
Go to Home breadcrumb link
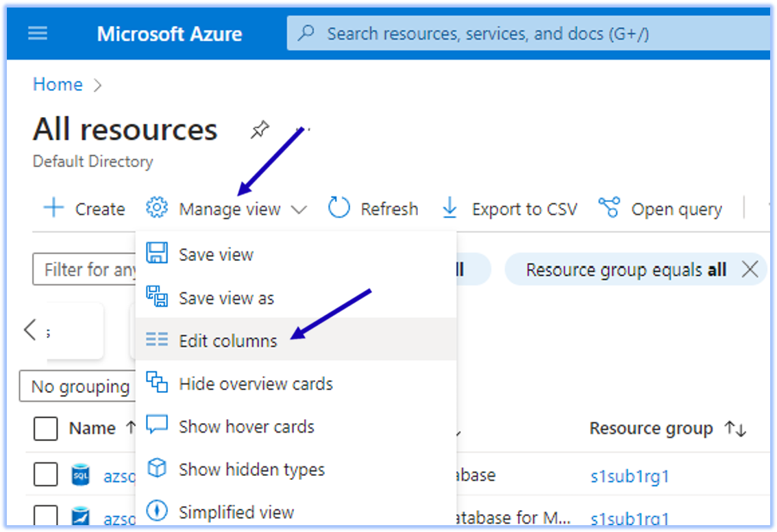(x=58, y=84)
